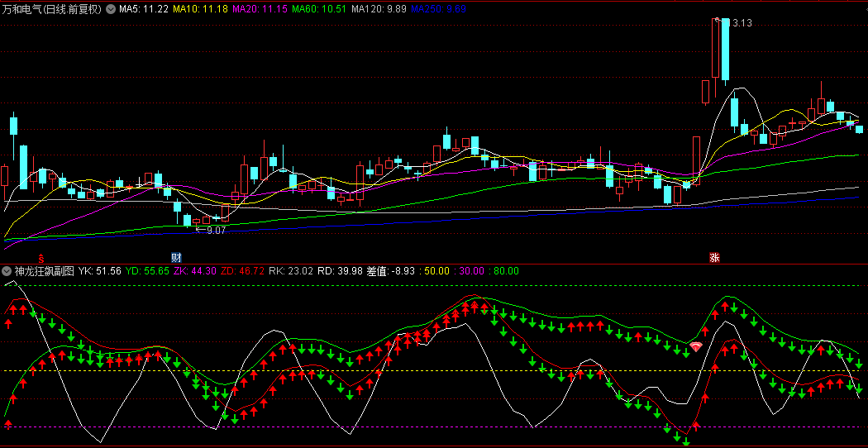Click the tall cyan candlestick below 13.13
This screenshot has width=868, height=448.
[x=725, y=50]
